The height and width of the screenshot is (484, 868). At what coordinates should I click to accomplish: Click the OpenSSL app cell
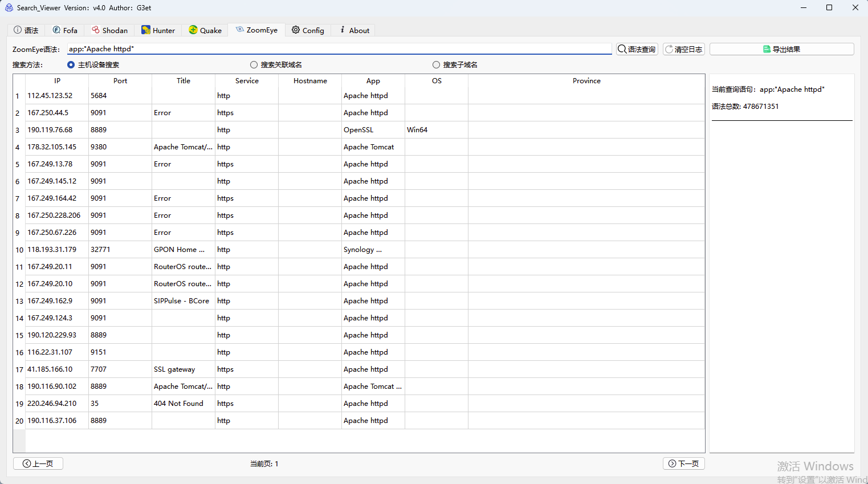point(373,130)
